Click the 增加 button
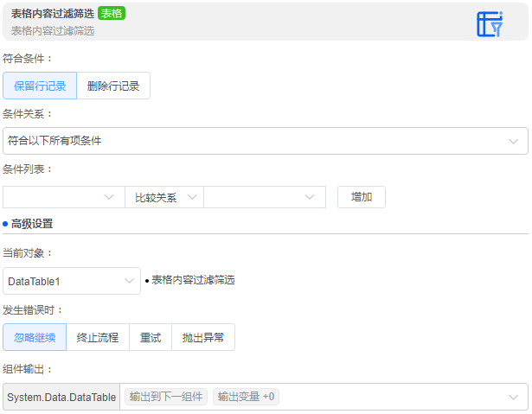 362,197
